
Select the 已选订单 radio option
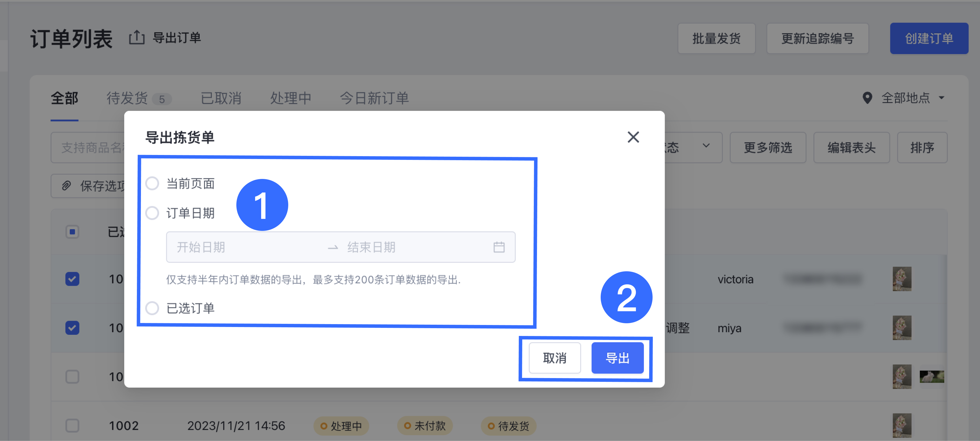coord(152,308)
